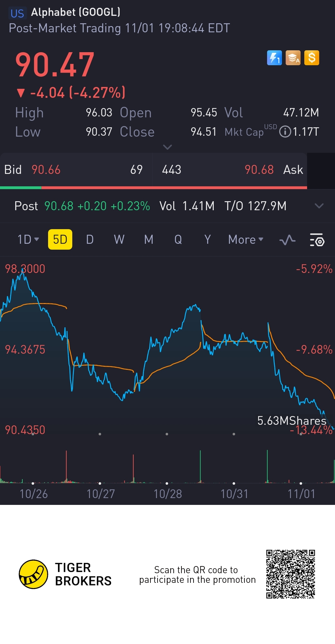Tap the 98.3000 price axis label

[x=25, y=269]
